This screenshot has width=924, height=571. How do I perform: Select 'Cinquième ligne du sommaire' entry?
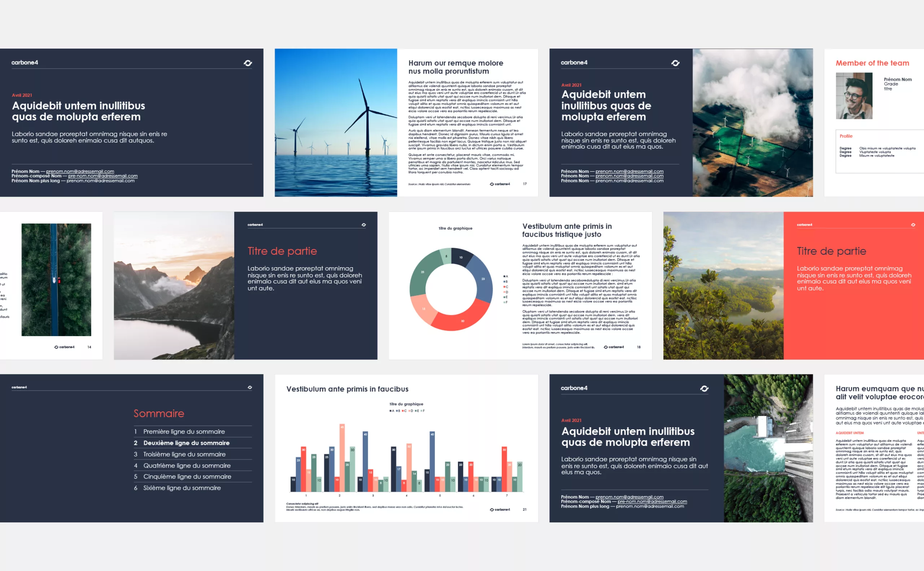pos(187,476)
